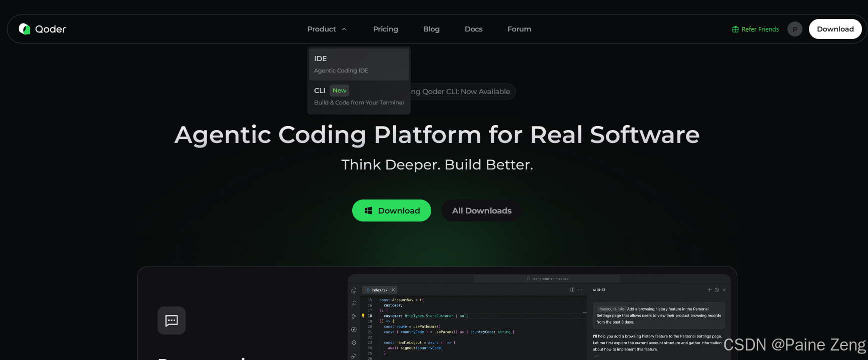The height and width of the screenshot is (360, 868).
Task: Click the #account-info tag in chat
Action: [x=611, y=309]
